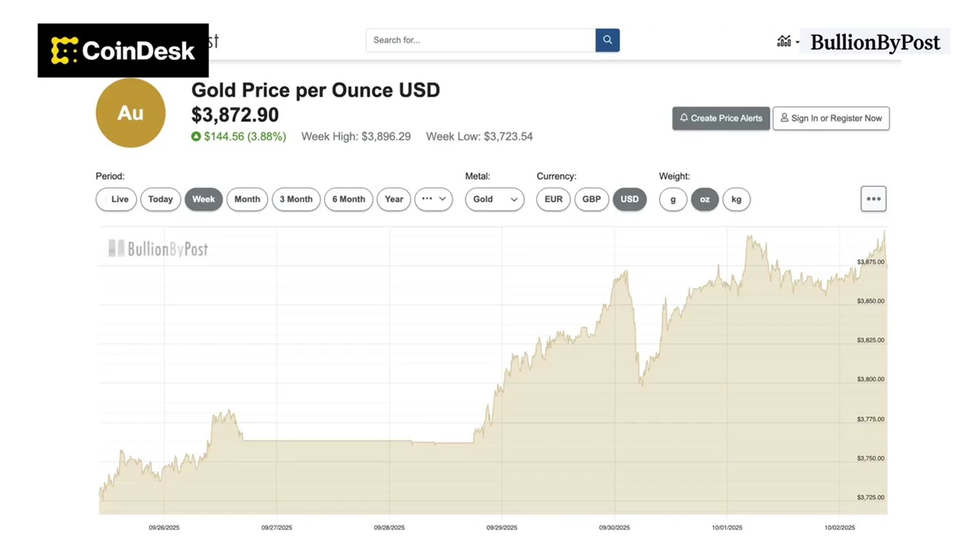Click Sign In or Register Now
Image resolution: width=980 pixels, height=551 pixels.
831,118
